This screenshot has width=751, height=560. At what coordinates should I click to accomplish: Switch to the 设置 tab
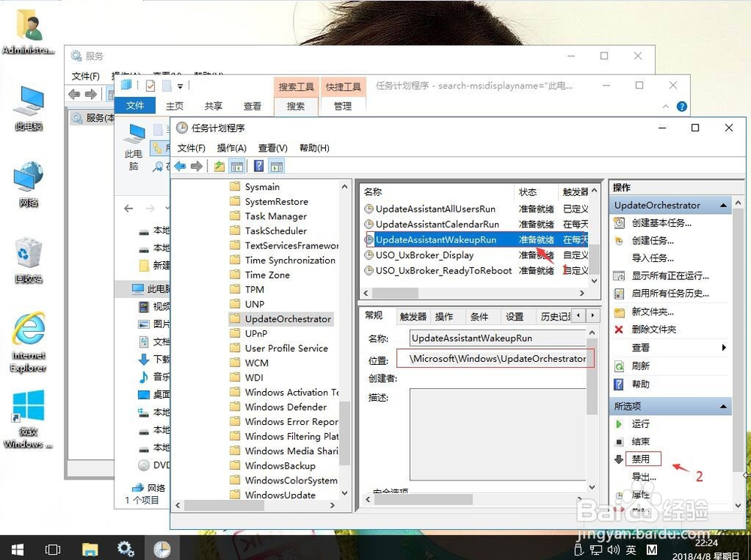pyautogui.click(x=515, y=317)
